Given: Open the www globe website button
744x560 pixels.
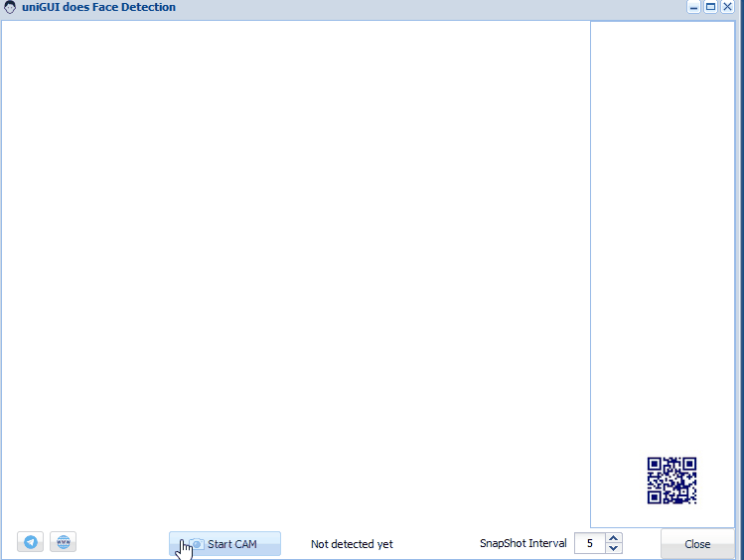Looking at the screenshot, I should click(64, 541).
